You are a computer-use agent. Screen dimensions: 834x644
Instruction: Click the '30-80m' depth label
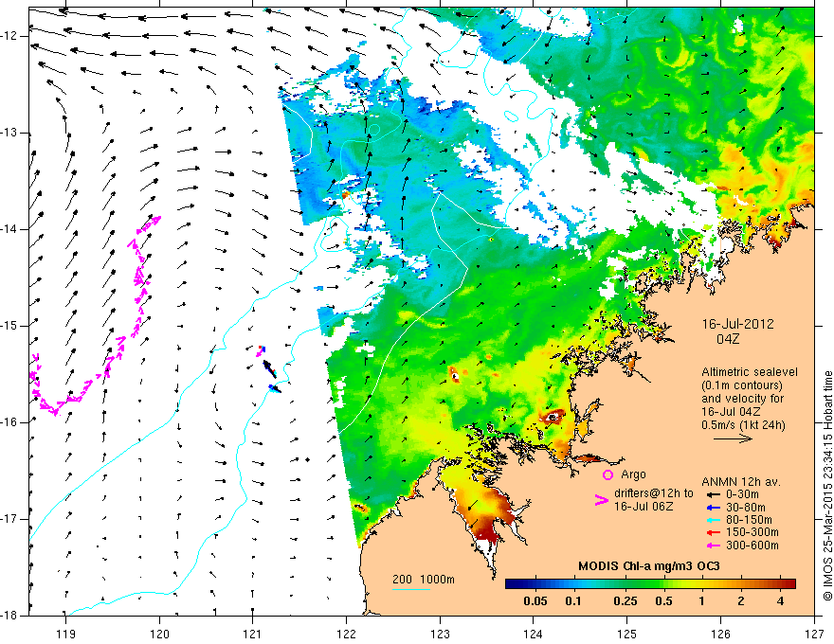click(x=746, y=508)
